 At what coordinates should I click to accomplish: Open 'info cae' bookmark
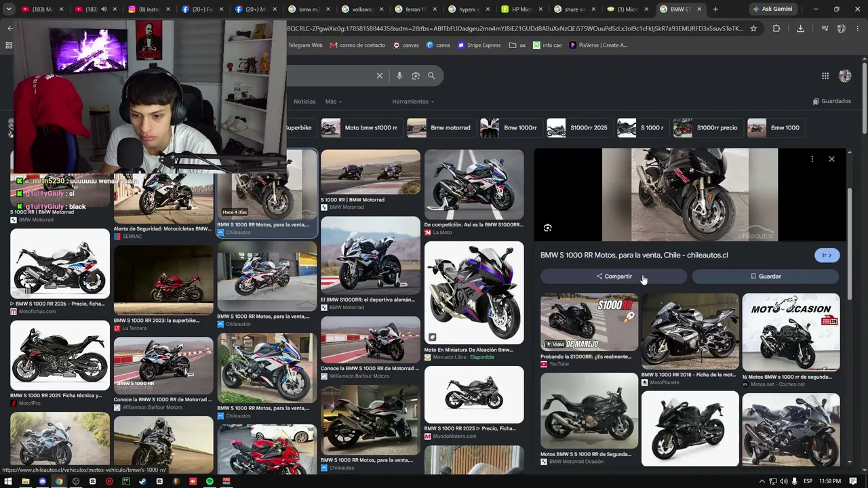point(547,45)
